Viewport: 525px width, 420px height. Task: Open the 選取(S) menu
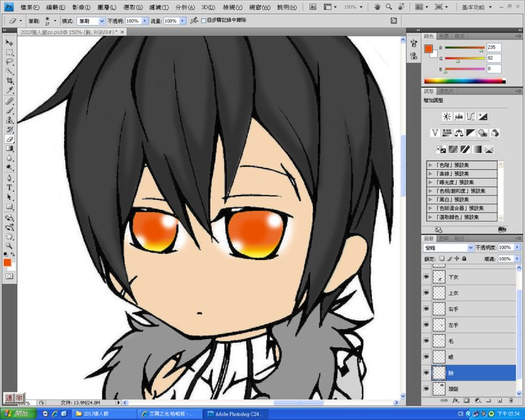point(133,7)
